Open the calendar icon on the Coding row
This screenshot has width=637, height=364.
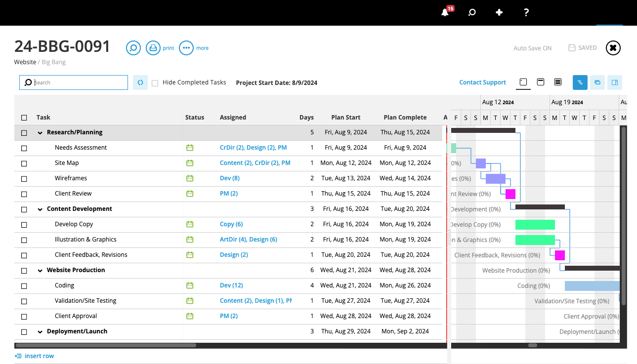(x=189, y=285)
